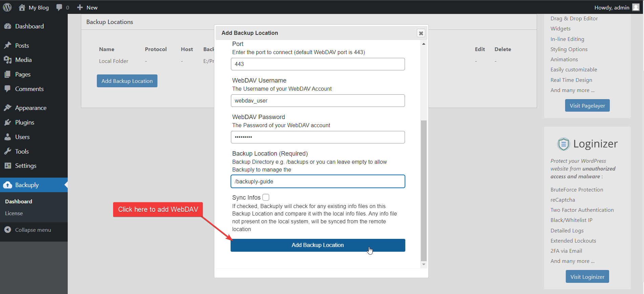Click Visit Pagelayer button

tap(587, 106)
